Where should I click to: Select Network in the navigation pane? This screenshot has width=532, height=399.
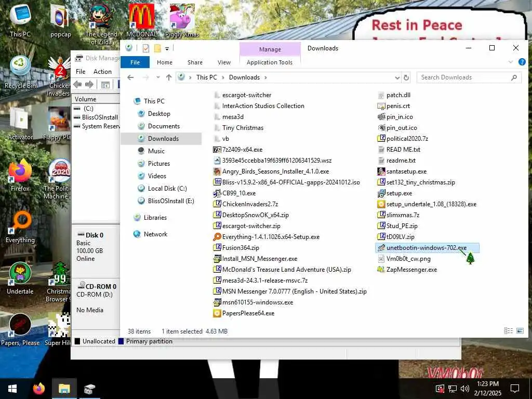click(x=155, y=234)
